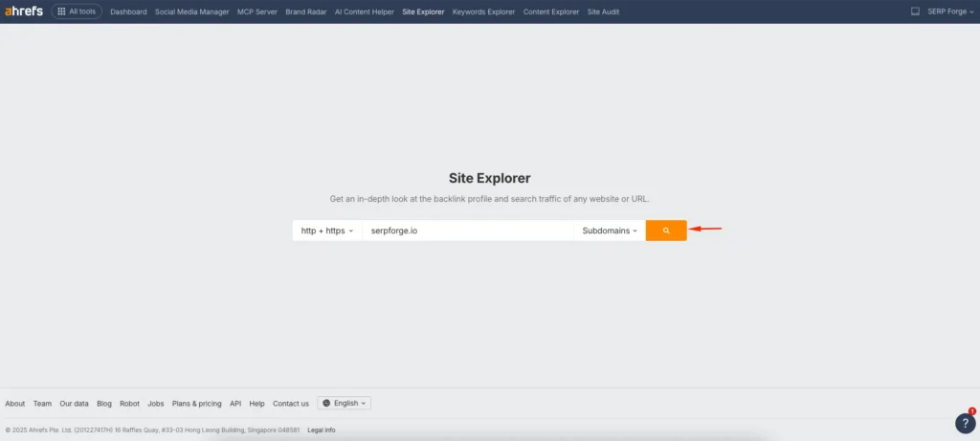980x441 pixels.
Task: Open the Help footer link
Action: [256, 404]
